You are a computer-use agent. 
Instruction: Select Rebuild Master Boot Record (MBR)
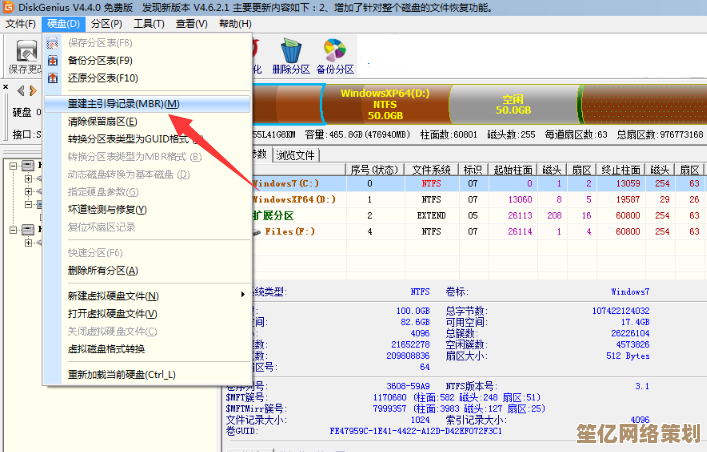click(x=123, y=104)
